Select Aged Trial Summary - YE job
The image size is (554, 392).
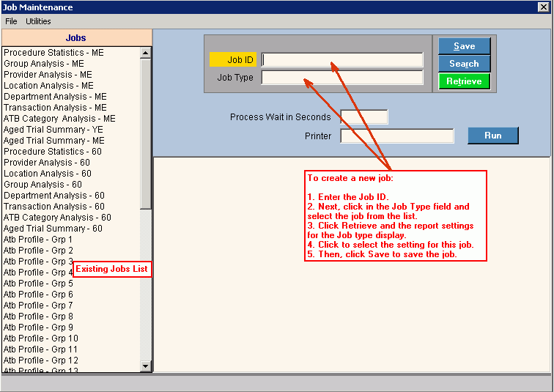53,130
